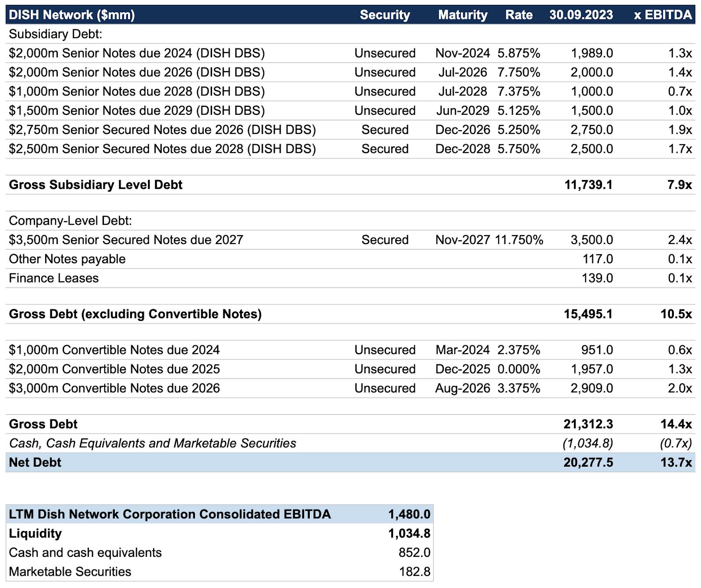The width and height of the screenshot is (701, 588).
Task: Click the 'Nov-2024' maturity cell
Action: coord(463,53)
